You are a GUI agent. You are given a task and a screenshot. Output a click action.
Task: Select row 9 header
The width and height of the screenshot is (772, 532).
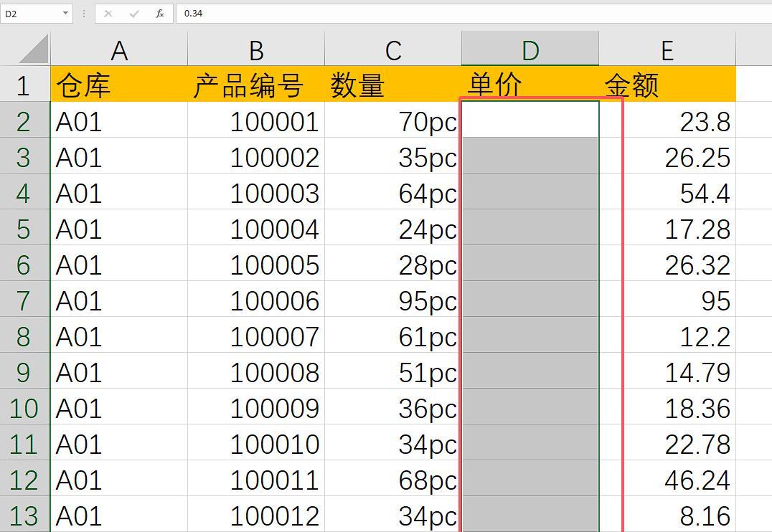tap(24, 371)
